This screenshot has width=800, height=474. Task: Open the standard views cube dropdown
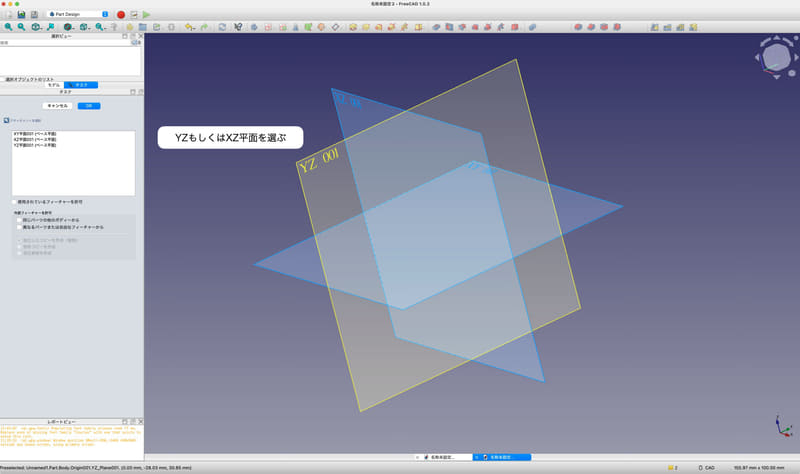[x=37, y=27]
